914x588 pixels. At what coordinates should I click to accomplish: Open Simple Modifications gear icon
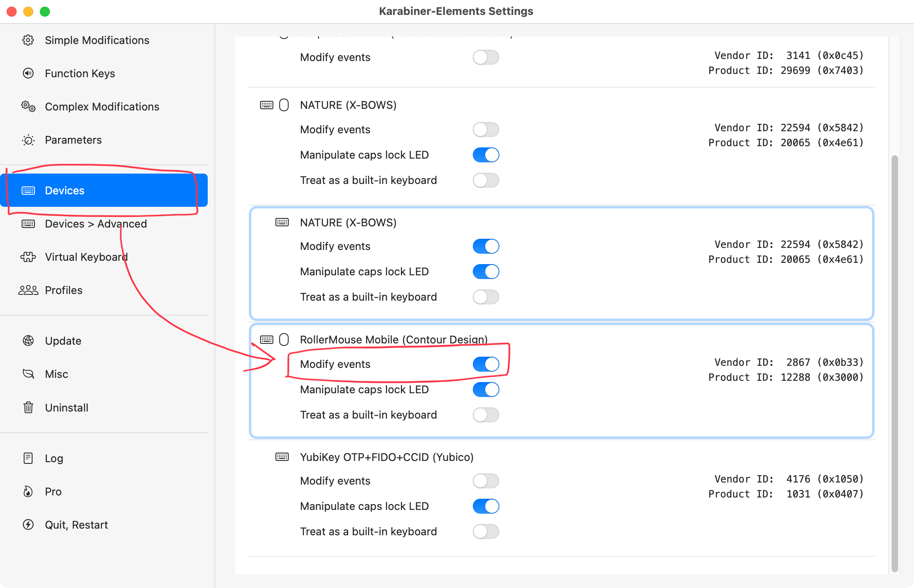click(28, 40)
